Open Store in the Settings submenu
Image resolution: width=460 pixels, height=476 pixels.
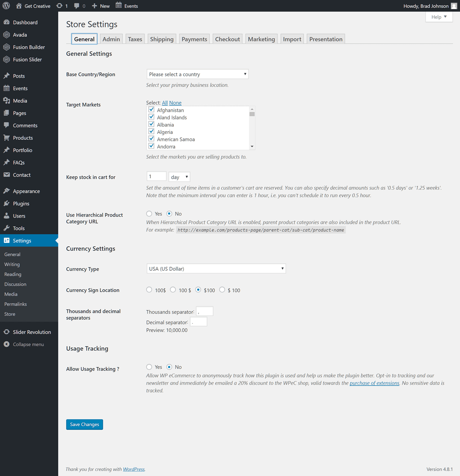pyautogui.click(x=10, y=314)
